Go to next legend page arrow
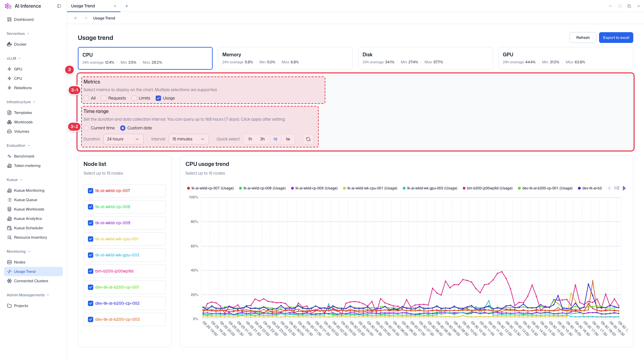Viewport: 644px width, 362px height. pyautogui.click(x=624, y=188)
